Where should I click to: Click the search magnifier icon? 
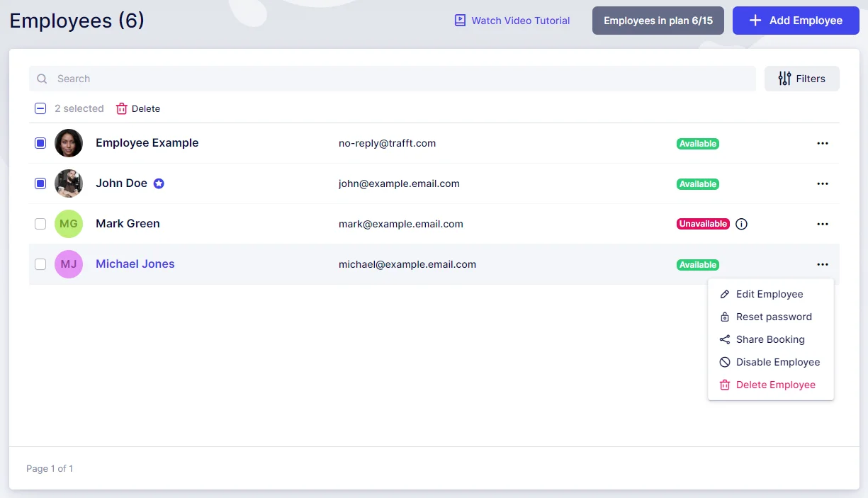coord(43,79)
